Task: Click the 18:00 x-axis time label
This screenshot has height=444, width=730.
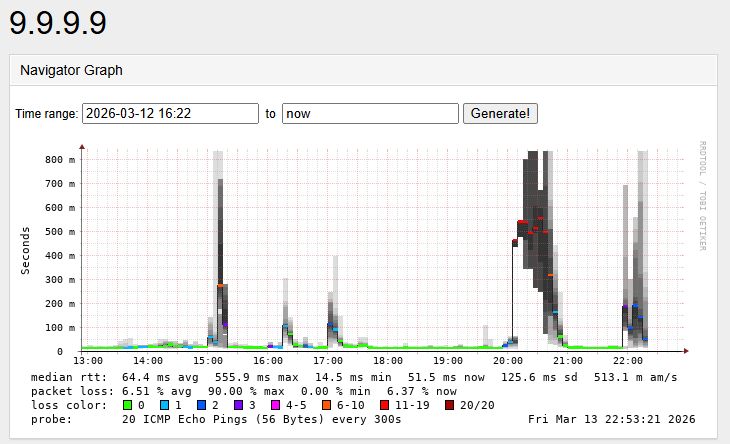Action: point(388,361)
